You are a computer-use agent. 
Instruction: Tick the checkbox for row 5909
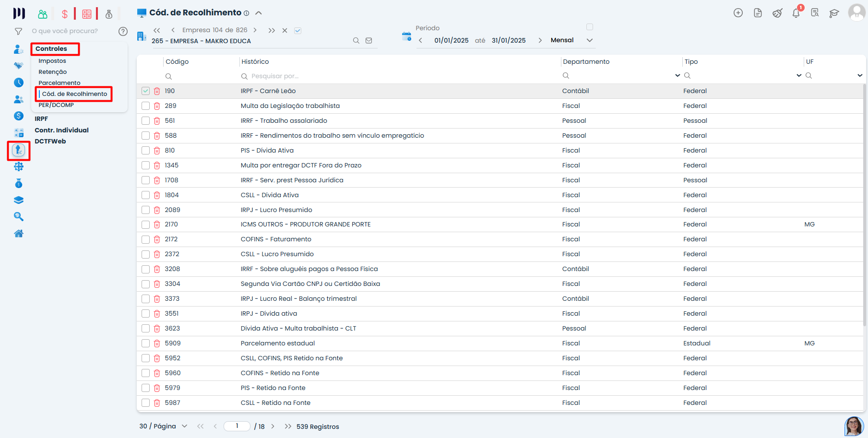146,343
